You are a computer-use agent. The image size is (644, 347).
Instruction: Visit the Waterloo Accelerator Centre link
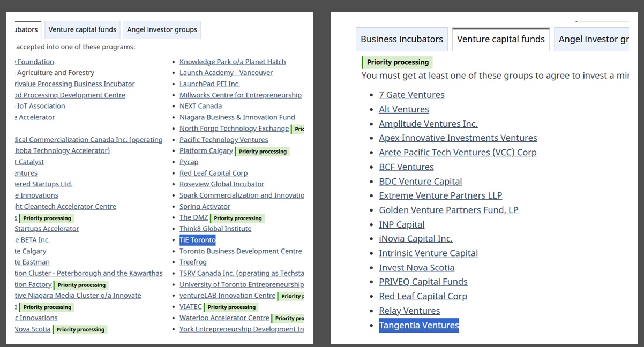click(224, 318)
